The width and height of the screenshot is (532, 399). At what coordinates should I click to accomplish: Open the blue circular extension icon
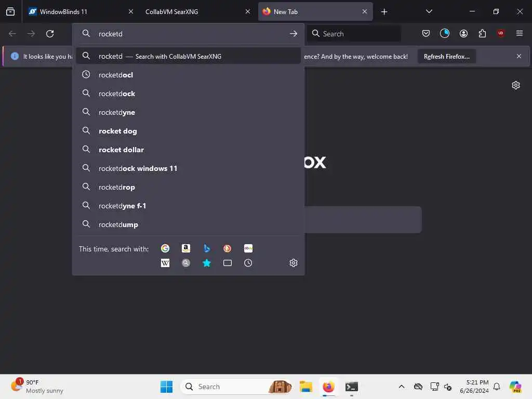445,33
